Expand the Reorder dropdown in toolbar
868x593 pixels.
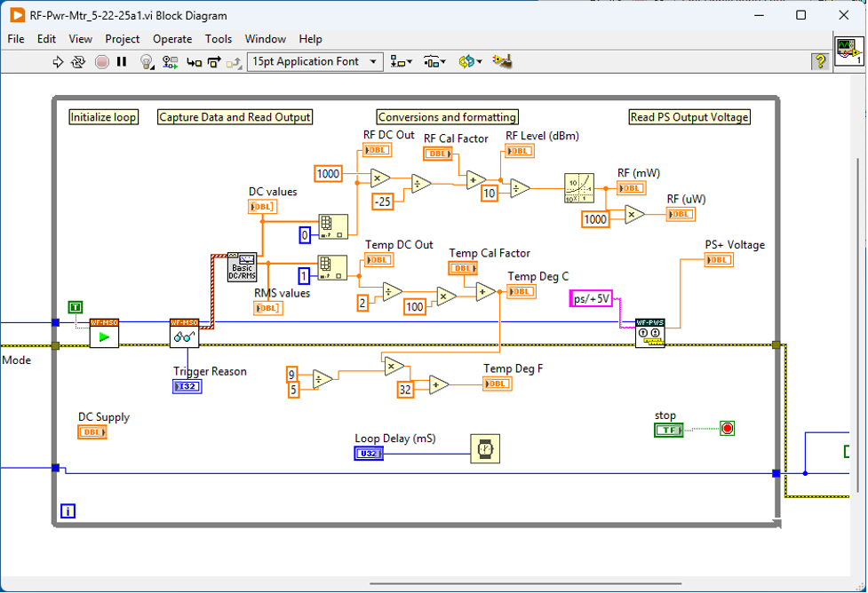tap(470, 62)
